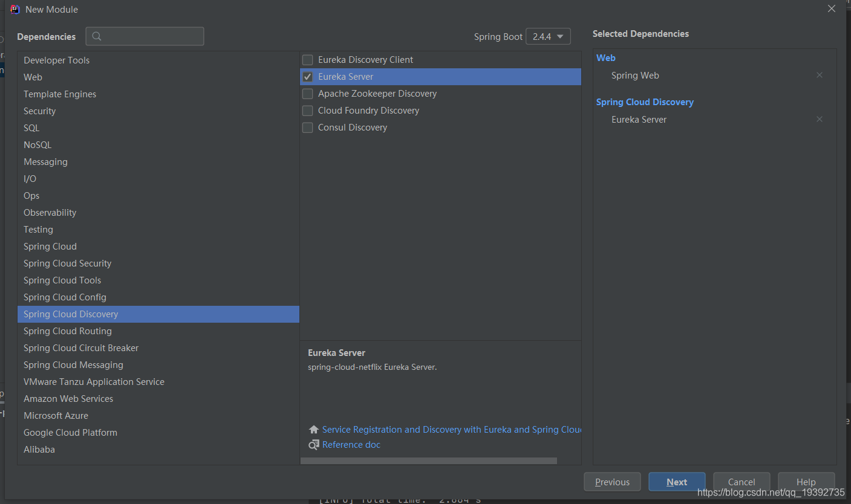Choose Spring Cloud Messaging category

(x=158, y=365)
